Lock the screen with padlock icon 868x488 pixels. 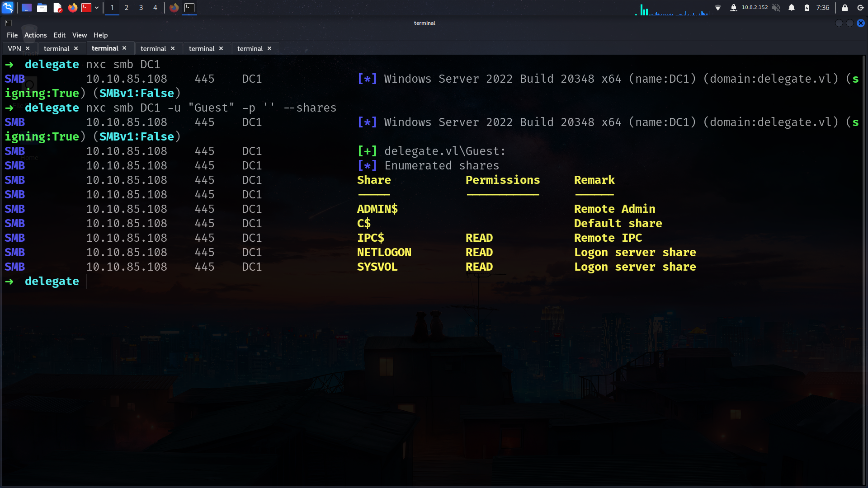click(845, 8)
